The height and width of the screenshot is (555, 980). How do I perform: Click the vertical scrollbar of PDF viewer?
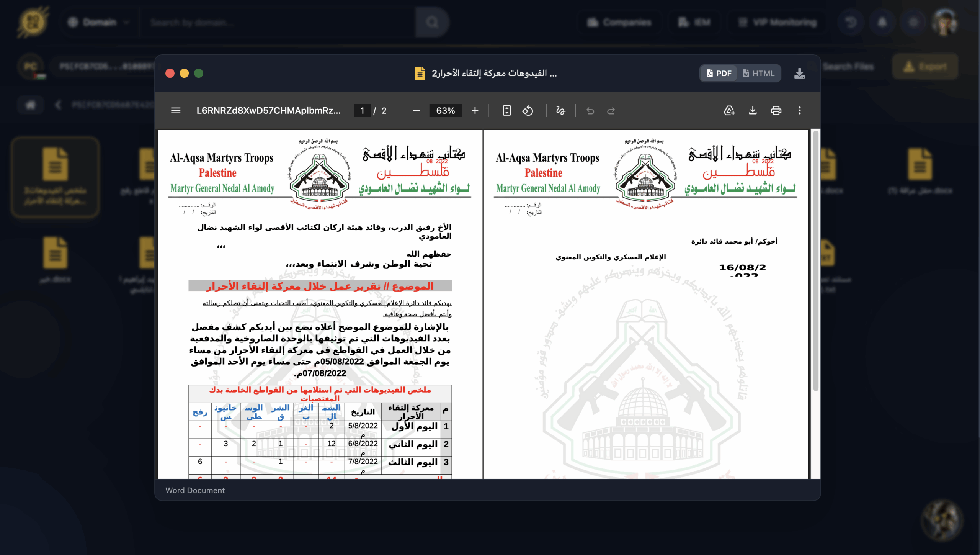[815, 260]
